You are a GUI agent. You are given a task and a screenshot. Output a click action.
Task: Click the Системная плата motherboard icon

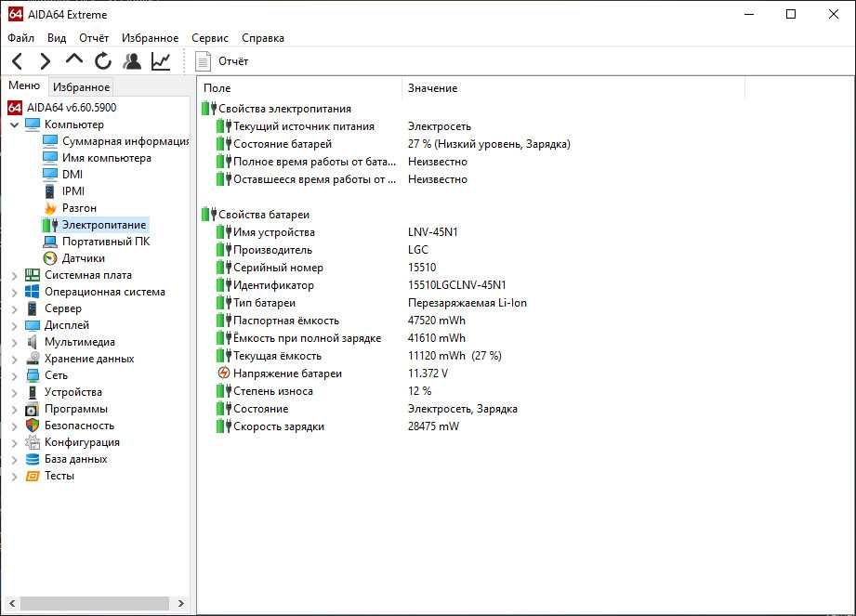33,275
